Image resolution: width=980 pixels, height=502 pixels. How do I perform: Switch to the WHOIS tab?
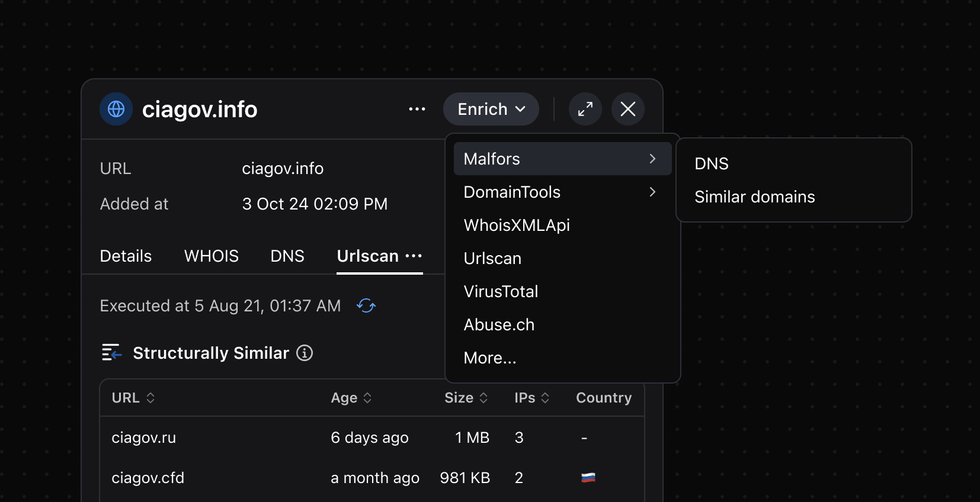211,256
